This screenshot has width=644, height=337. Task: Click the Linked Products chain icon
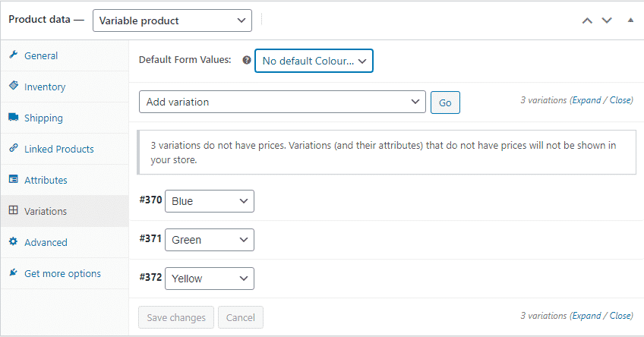(14, 148)
